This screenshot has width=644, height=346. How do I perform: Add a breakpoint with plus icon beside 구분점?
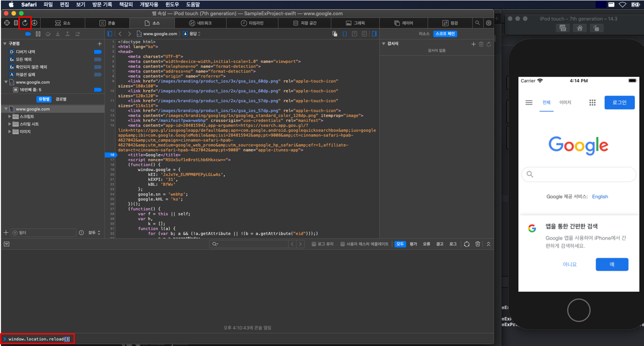[x=100, y=44]
